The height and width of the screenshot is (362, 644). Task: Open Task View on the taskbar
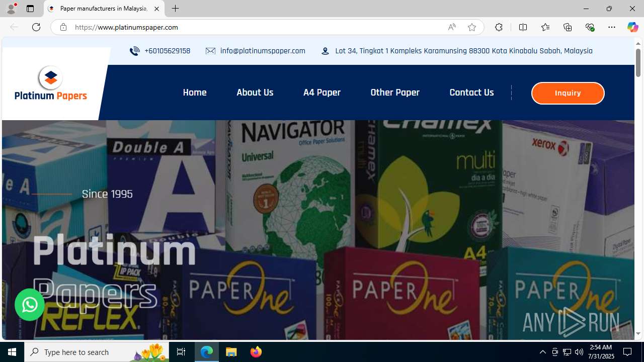tap(181, 352)
